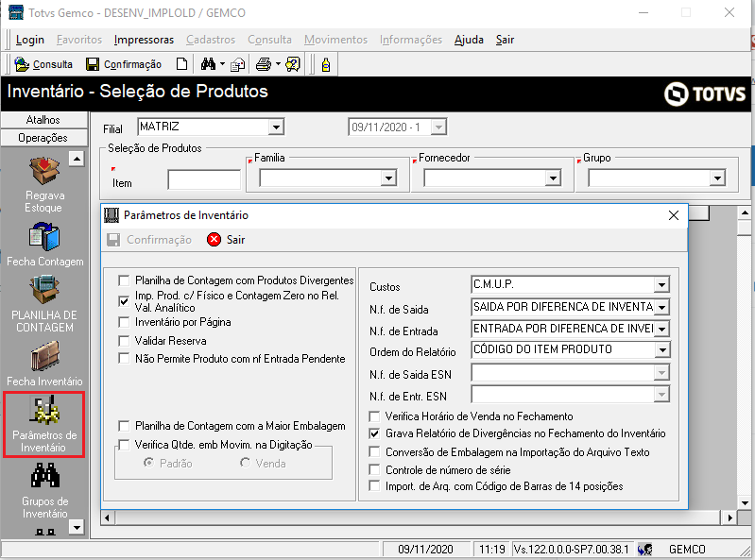
Task: Open the binoculars toolbar dropdown arrow
Action: (222, 64)
